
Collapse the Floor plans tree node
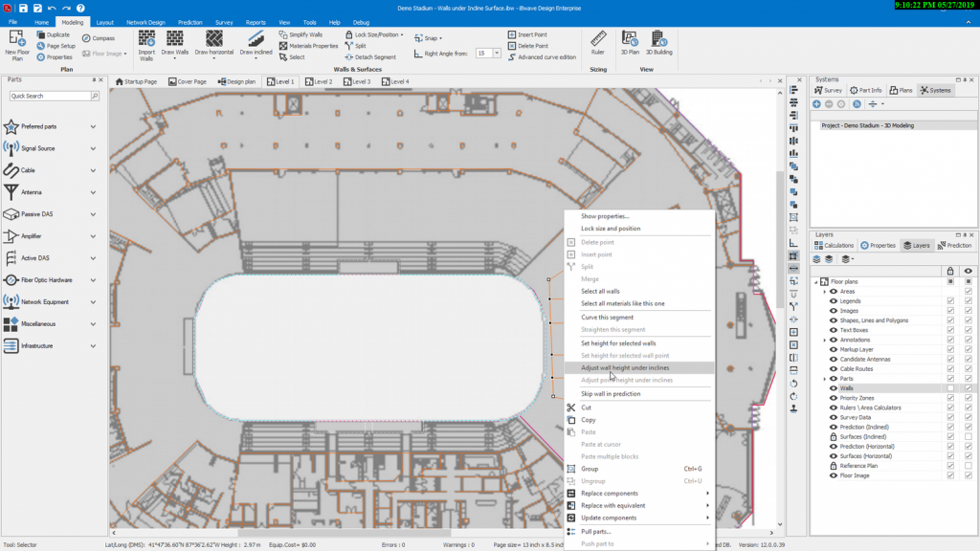[816, 282]
